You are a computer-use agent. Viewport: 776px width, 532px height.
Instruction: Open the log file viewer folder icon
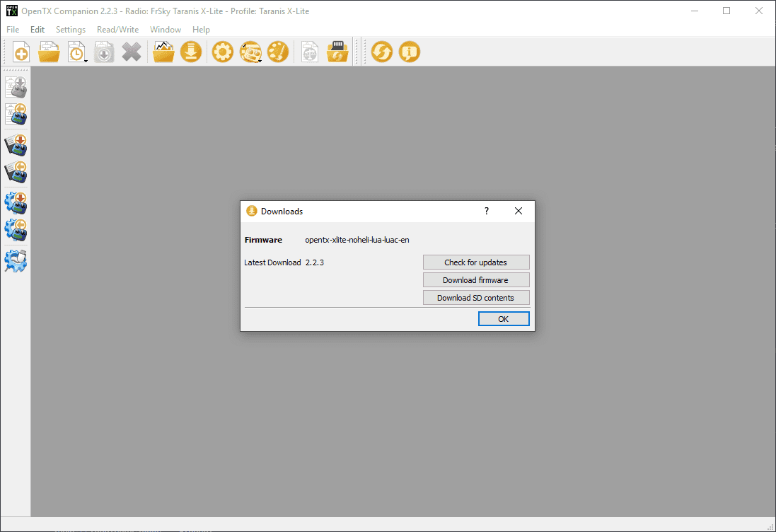pos(163,52)
